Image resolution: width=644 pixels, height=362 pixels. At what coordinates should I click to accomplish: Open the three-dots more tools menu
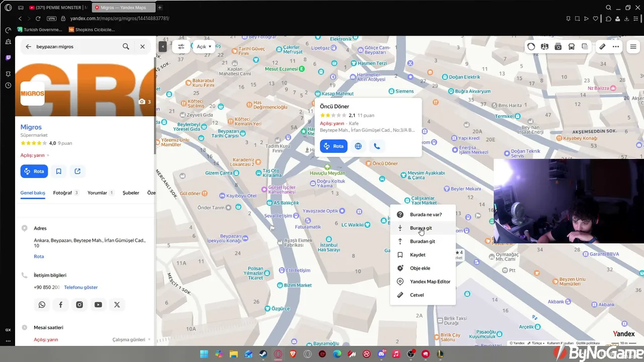click(x=616, y=47)
